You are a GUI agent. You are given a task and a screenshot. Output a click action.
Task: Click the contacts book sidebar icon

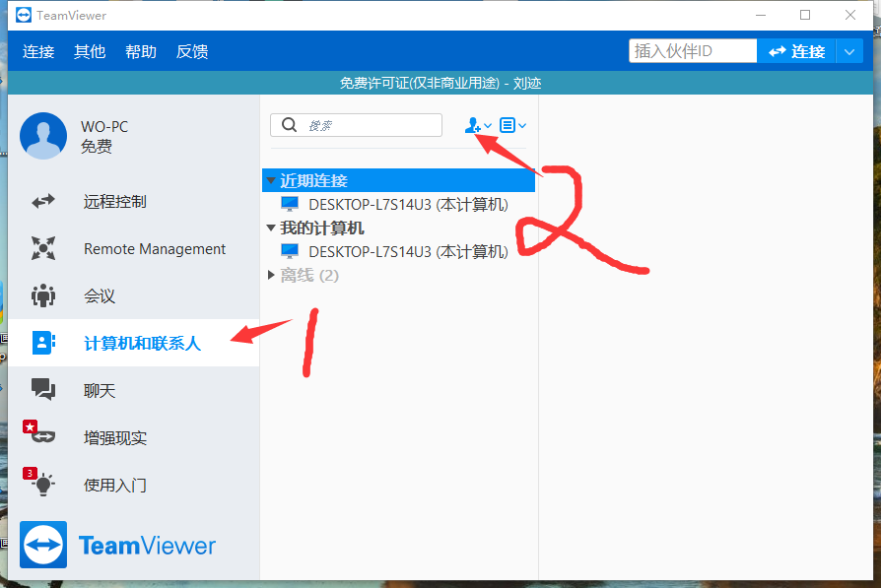pyautogui.click(x=43, y=343)
